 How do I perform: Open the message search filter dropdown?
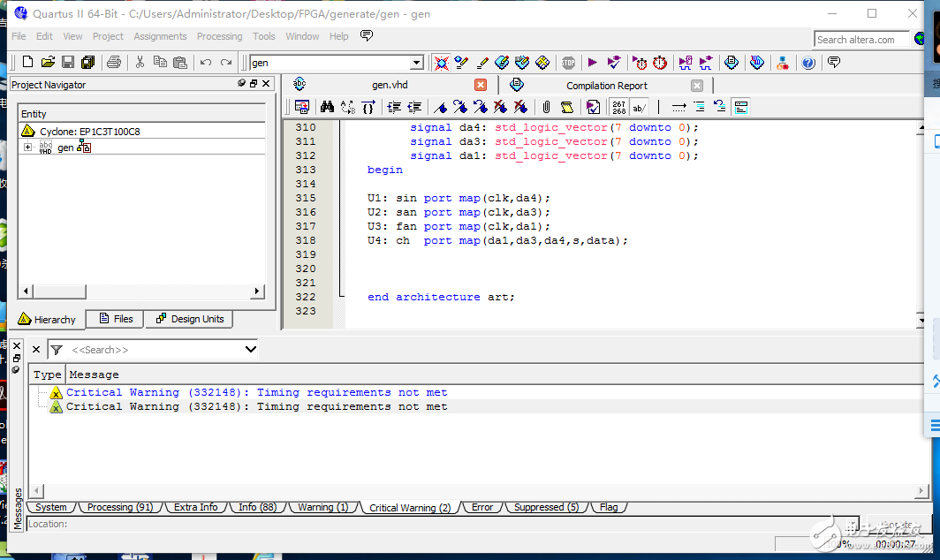click(250, 350)
